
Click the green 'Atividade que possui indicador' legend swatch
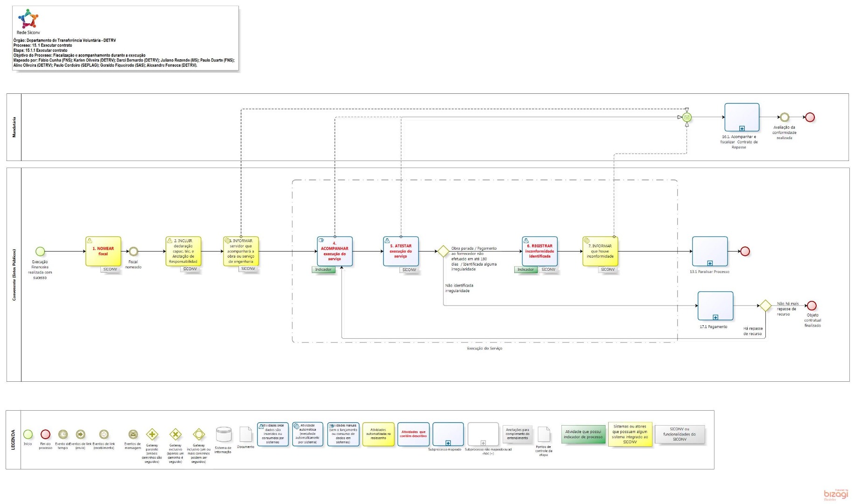(583, 434)
